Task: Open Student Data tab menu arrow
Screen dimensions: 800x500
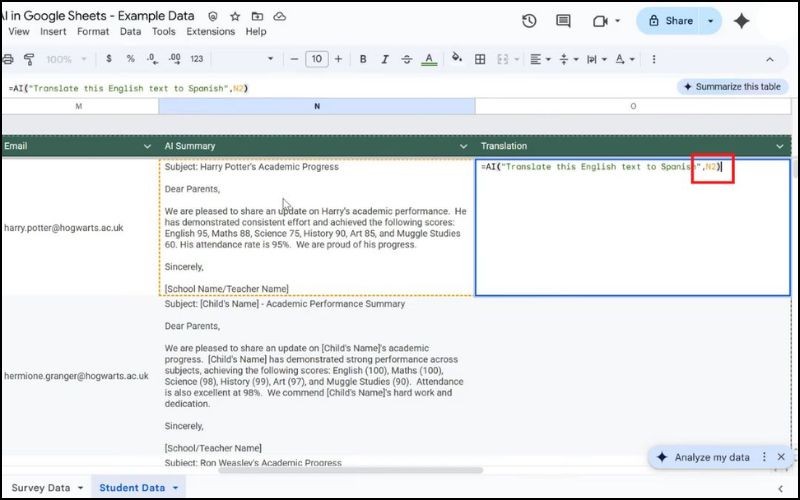Action: click(176, 488)
